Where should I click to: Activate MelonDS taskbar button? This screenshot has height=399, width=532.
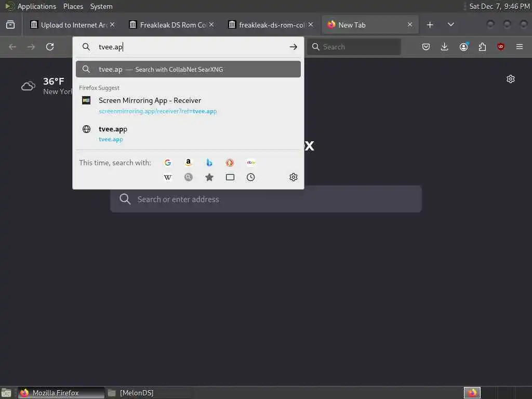148,393
